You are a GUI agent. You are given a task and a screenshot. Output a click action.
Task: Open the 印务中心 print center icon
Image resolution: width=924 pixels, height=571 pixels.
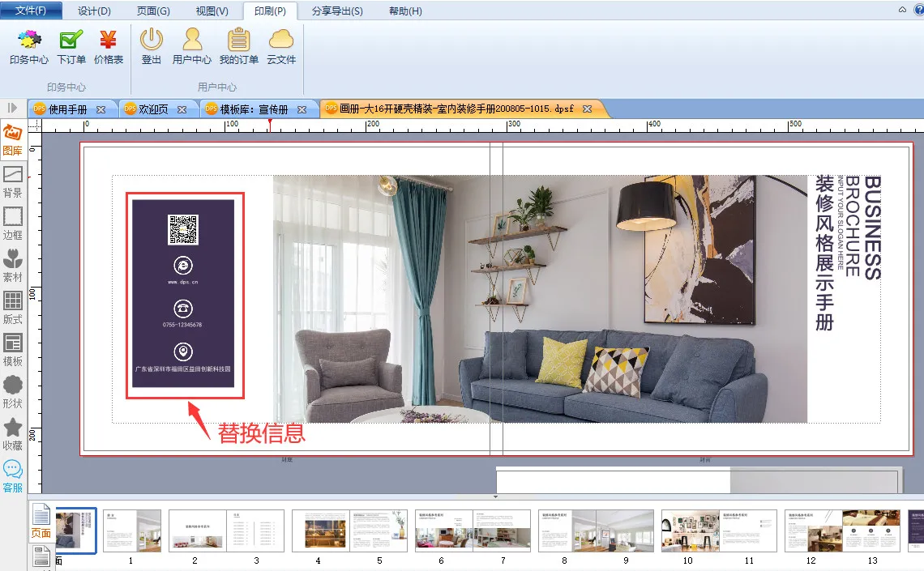(x=29, y=47)
